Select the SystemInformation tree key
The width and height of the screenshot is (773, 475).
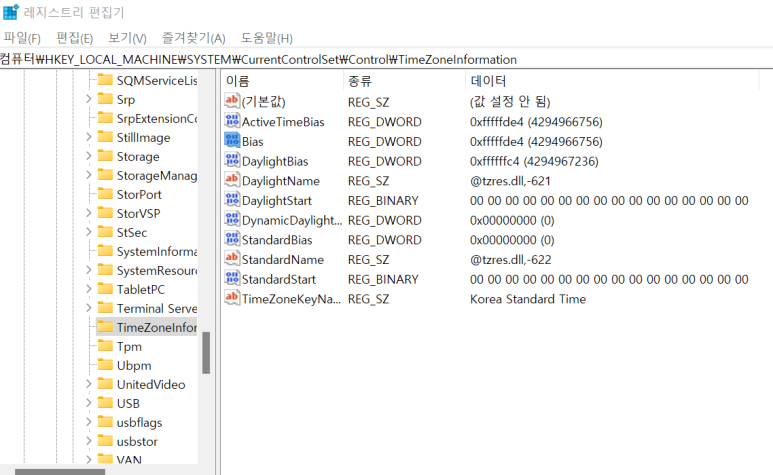157,251
